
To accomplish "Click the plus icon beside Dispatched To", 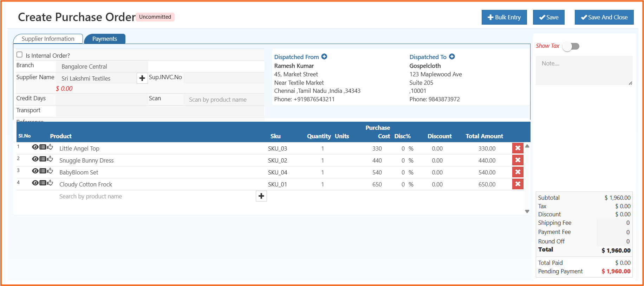I will click(452, 57).
